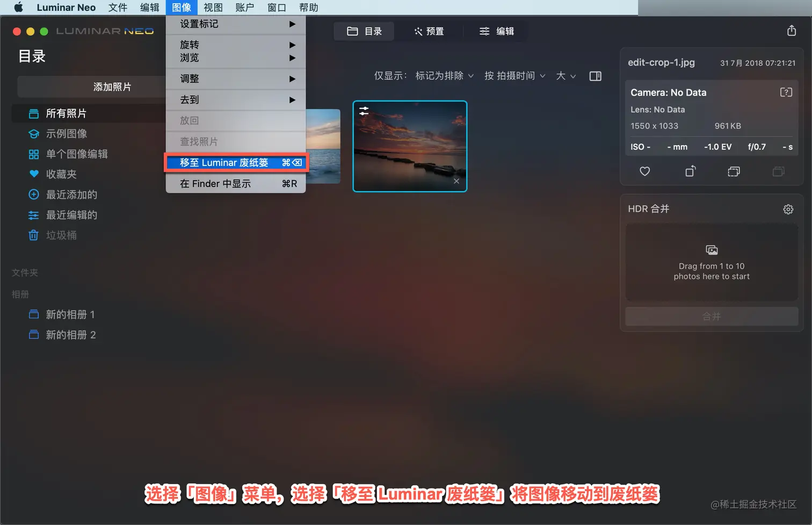Choose 在 Finder 中显示 menu item

click(x=236, y=183)
